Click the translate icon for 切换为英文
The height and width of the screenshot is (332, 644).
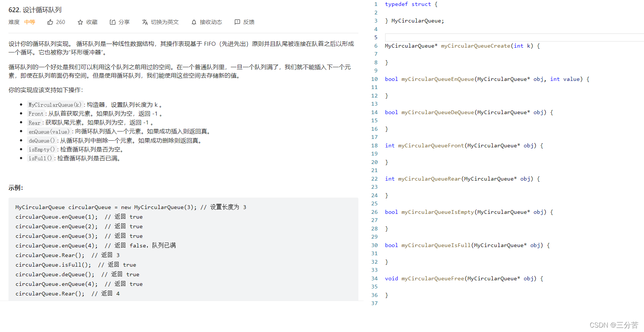(145, 22)
